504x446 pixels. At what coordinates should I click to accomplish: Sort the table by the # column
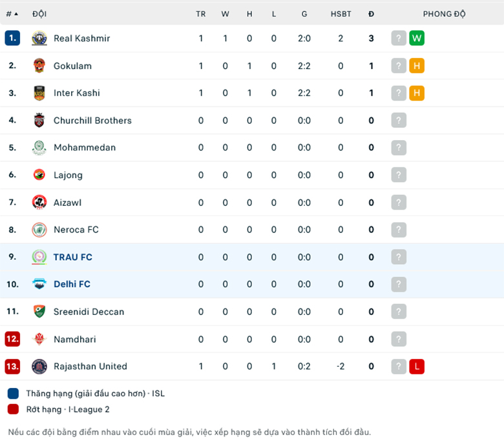point(12,14)
